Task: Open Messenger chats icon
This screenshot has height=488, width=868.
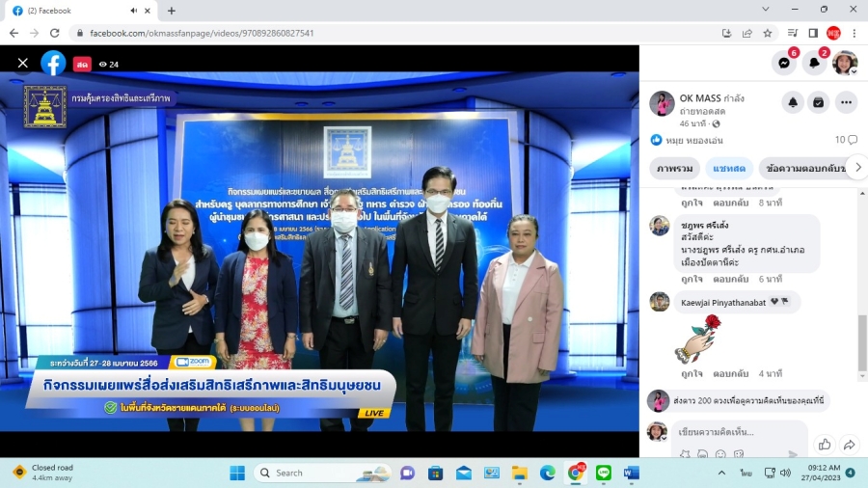Action: (784, 63)
